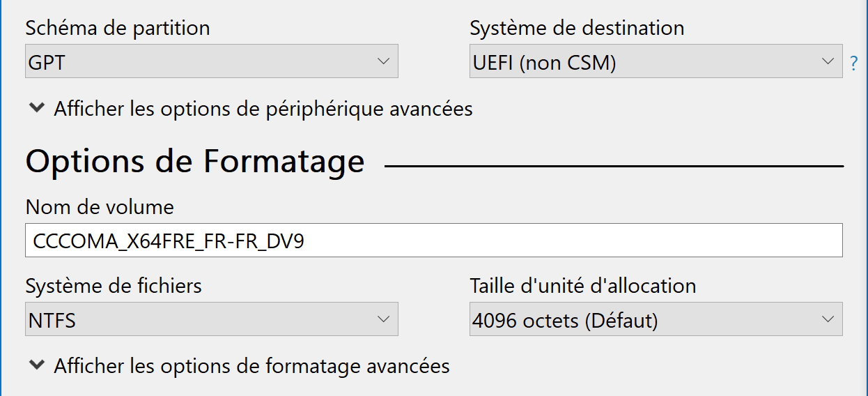Viewport: 868px width, 396px height.
Task: Click the Options de Formatage section heading
Action: (195, 162)
